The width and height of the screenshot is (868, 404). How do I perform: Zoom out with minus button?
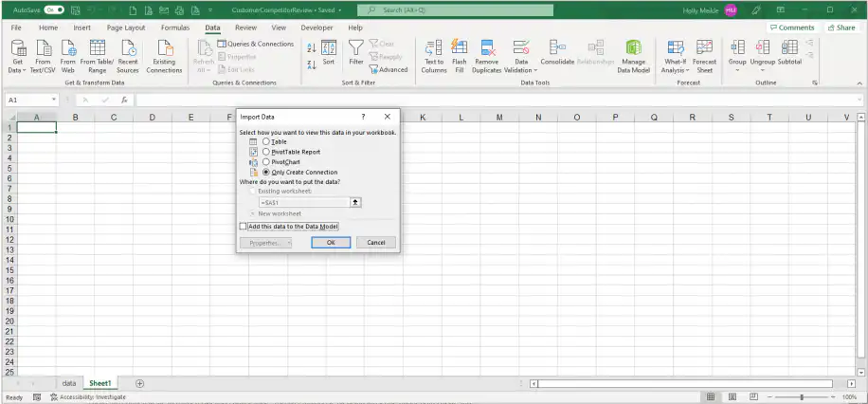pos(770,396)
